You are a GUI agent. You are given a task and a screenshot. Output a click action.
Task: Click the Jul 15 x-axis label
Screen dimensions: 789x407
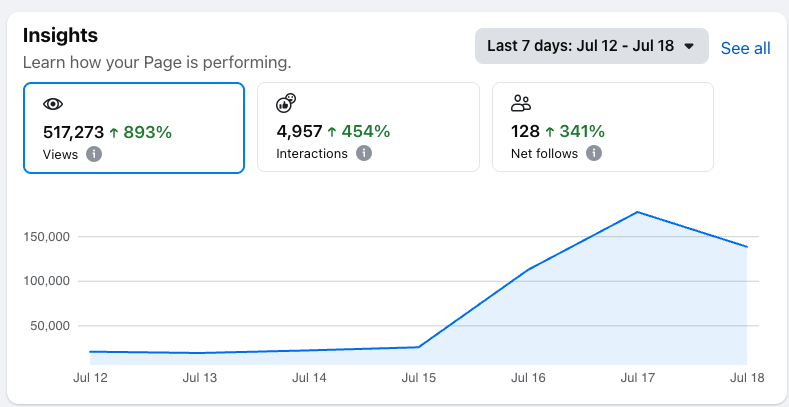pyautogui.click(x=418, y=378)
